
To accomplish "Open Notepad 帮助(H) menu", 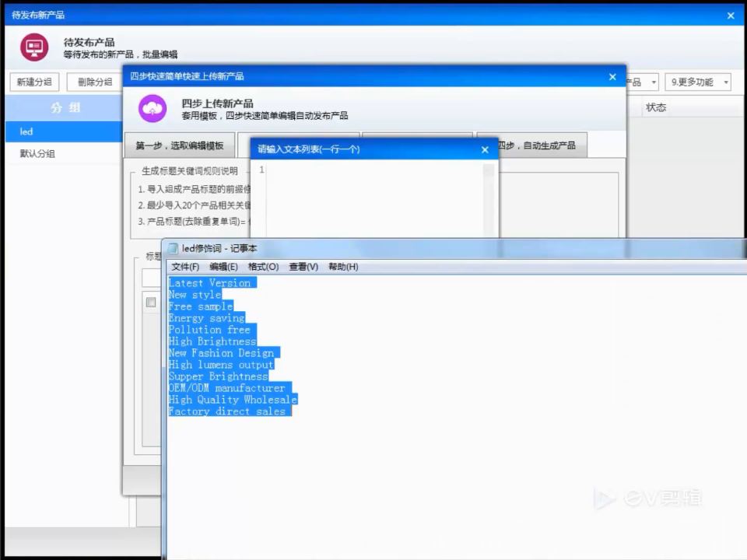I will point(343,267).
